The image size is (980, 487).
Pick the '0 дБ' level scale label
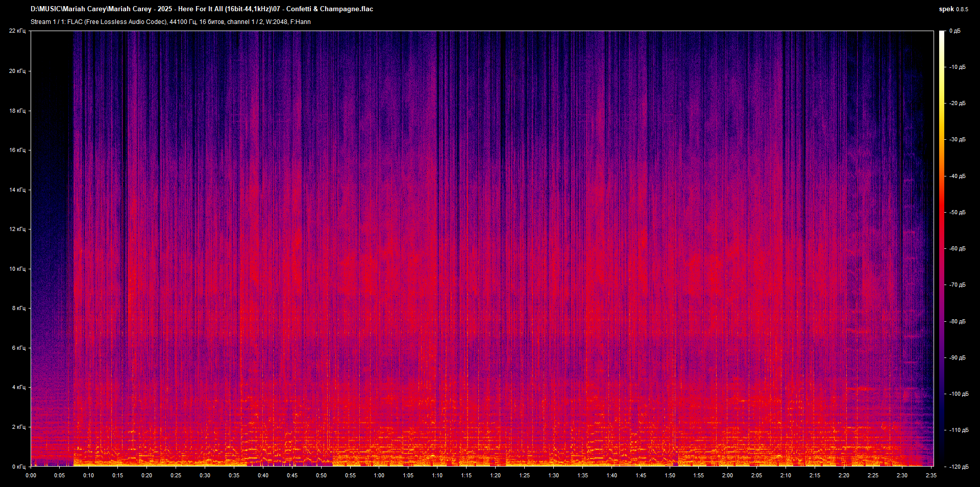pos(955,31)
